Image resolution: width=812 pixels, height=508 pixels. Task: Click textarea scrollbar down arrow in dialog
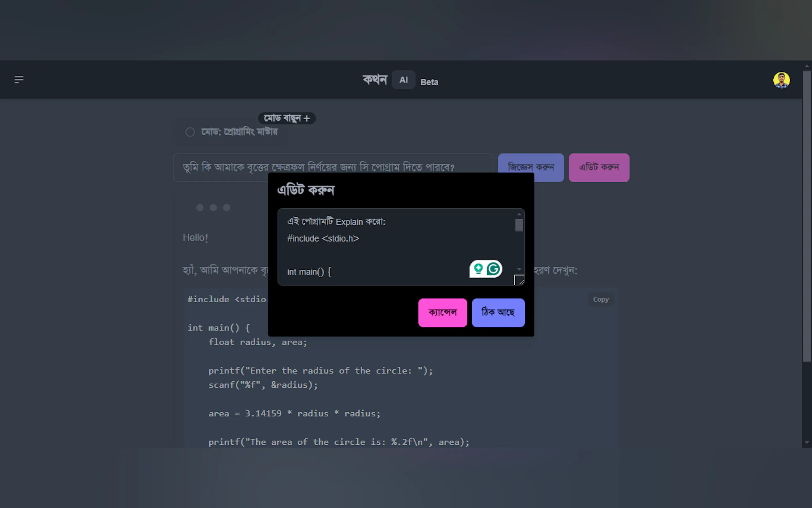519,269
